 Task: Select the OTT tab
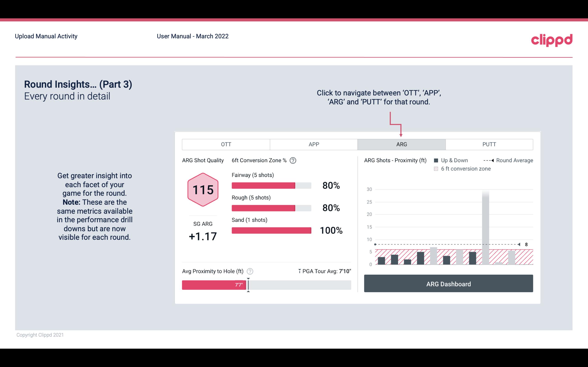(x=226, y=145)
